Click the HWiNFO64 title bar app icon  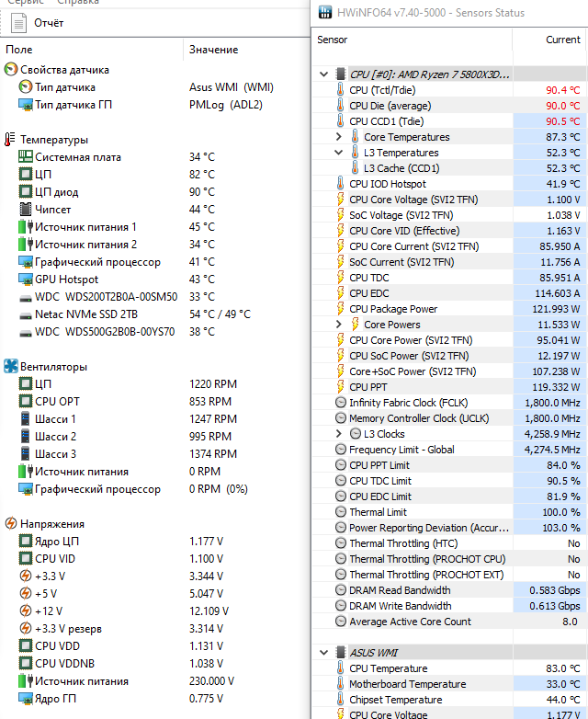(x=325, y=12)
